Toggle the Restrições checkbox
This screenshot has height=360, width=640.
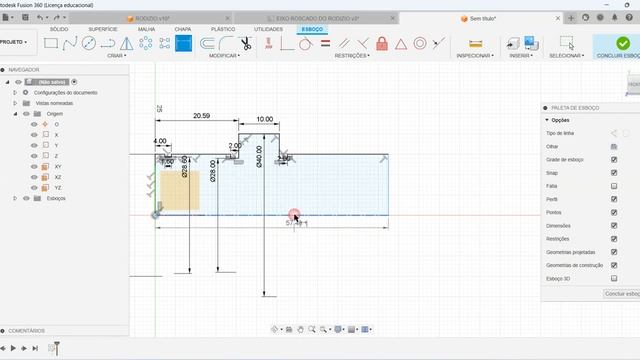point(614,239)
